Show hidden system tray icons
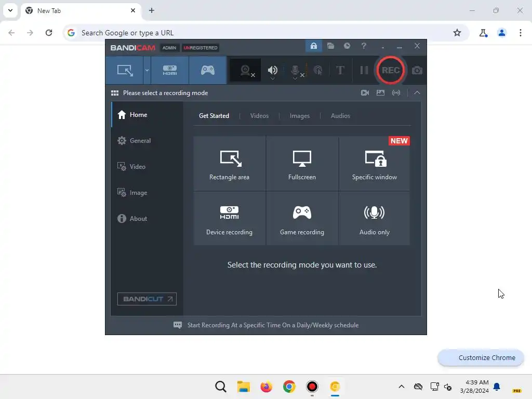The width and height of the screenshot is (532, 399). coord(402,387)
